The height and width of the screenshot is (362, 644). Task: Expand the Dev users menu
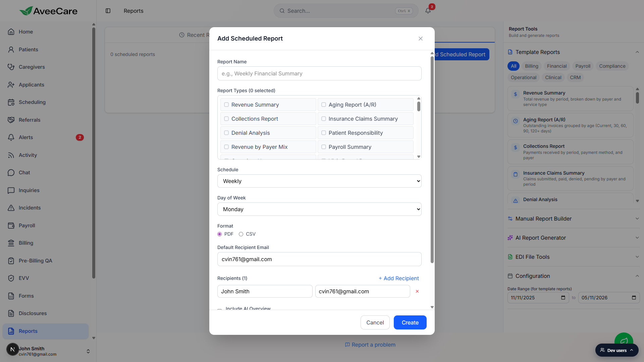(x=617, y=350)
